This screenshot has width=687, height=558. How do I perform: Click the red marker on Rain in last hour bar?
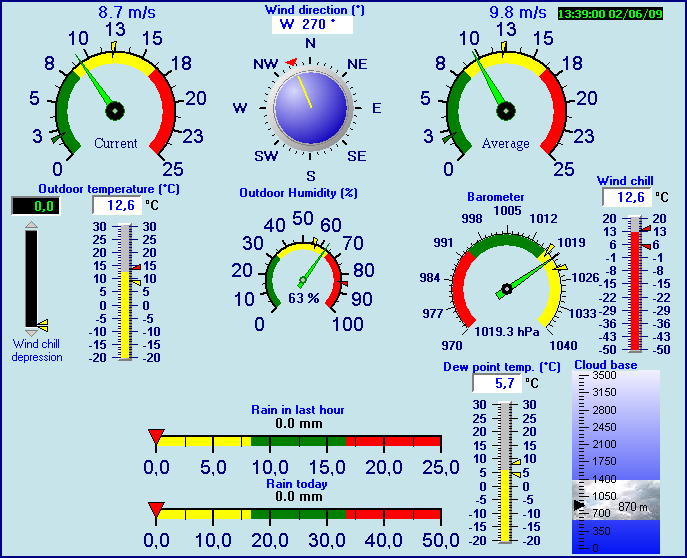click(155, 435)
